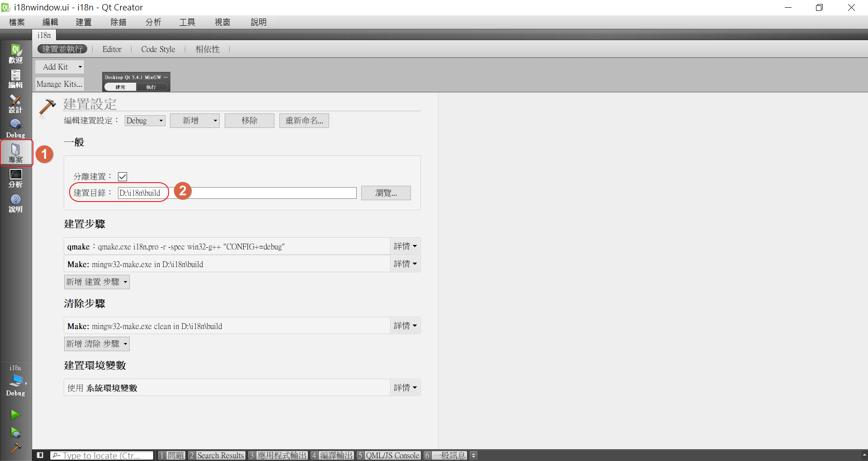Open Projects mode (專案) in sidebar
868x461 pixels.
point(15,153)
